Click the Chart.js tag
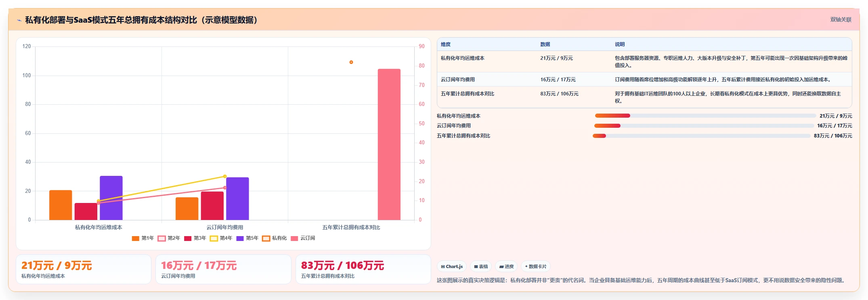868x300 pixels. coord(452,266)
